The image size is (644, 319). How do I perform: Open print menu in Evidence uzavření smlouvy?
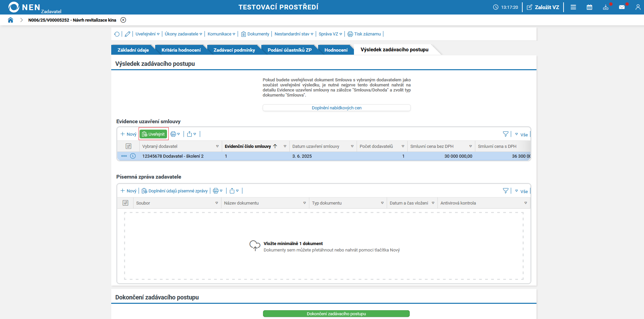[x=175, y=134]
